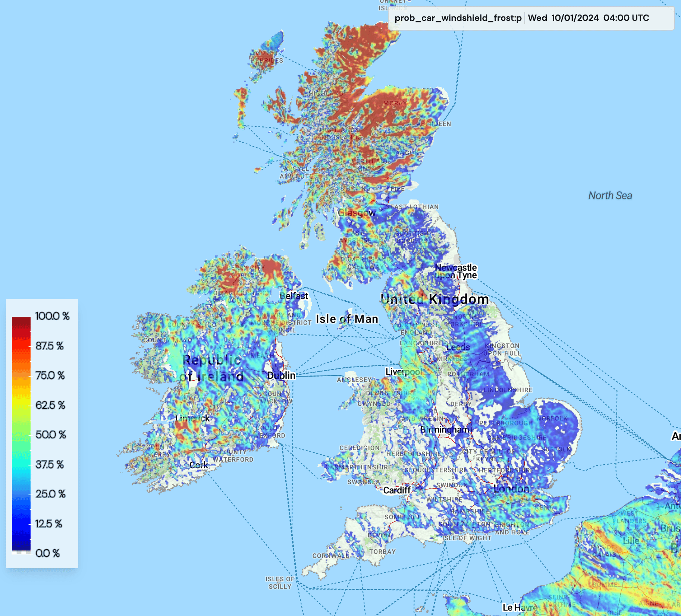Click the Swindon label

tap(452, 485)
